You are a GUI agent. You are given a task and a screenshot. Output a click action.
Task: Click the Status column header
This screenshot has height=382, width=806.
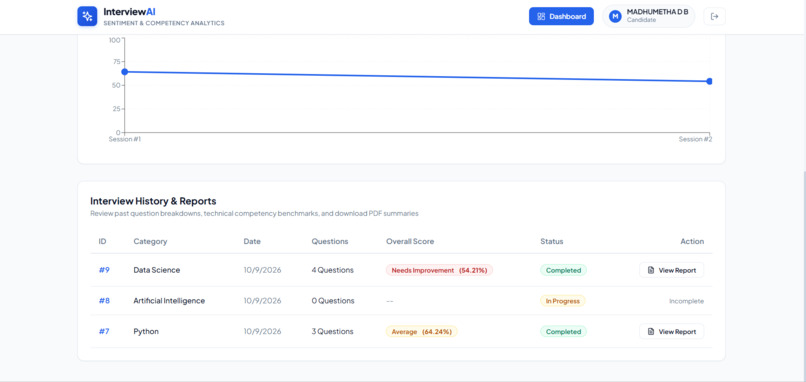point(552,241)
